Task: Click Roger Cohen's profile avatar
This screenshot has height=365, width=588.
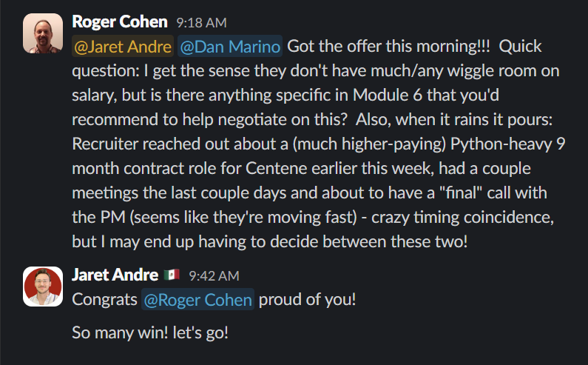Action: (x=42, y=34)
